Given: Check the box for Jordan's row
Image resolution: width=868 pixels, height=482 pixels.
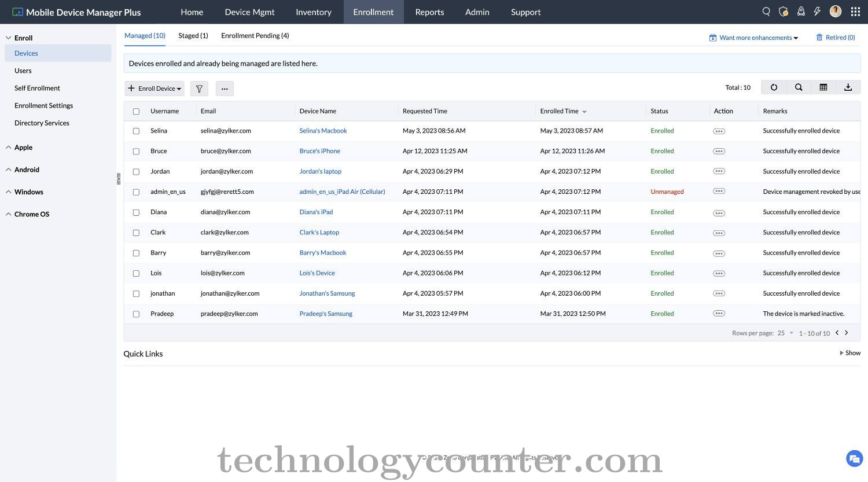Looking at the screenshot, I should pyautogui.click(x=136, y=172).
